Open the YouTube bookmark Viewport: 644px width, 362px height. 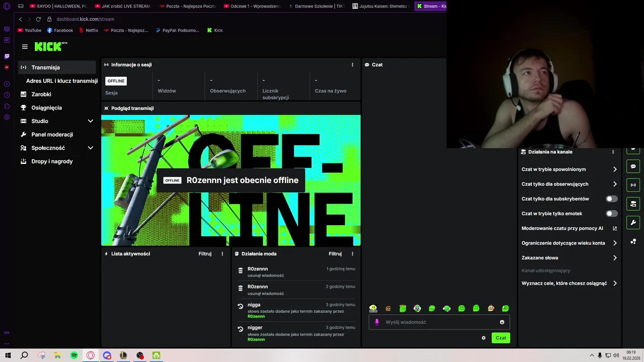click(x=29, y=30)
